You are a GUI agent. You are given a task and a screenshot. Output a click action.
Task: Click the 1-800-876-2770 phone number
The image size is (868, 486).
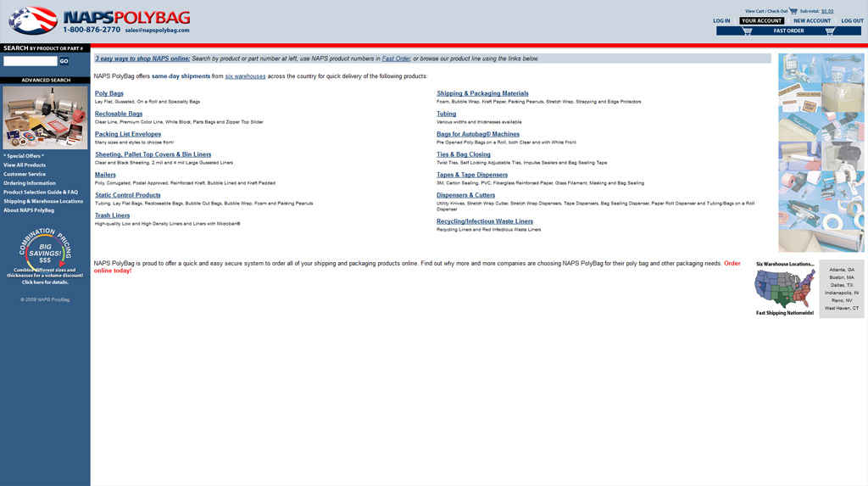coord(92,30)
